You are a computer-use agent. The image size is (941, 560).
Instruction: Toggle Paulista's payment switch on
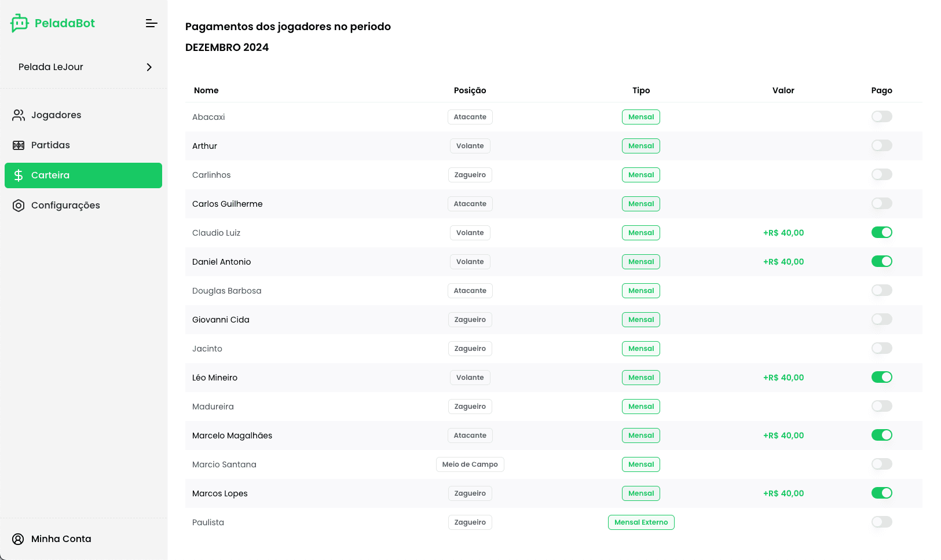881,522
